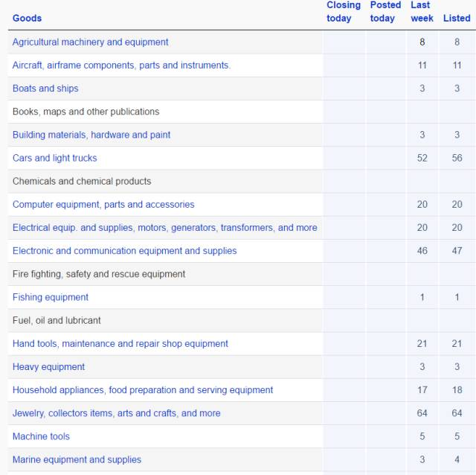Open Hand tools, maintenance and repair link

pyautogui.click(x=120, y=344)
